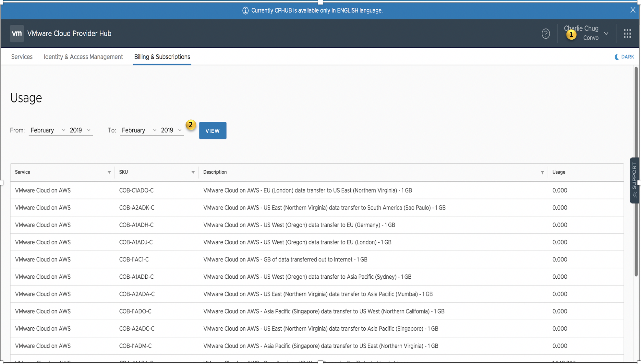Click the VIEW button

pyautogui.click(x=212, y=131)
